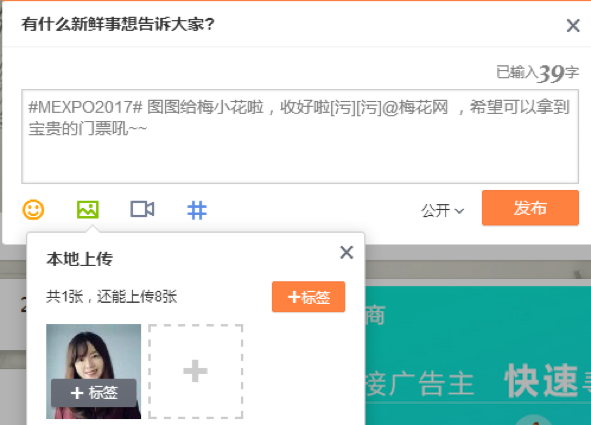Insert a topic with the hashtag icon
The image size is (591, 425).
coord(197,210)
